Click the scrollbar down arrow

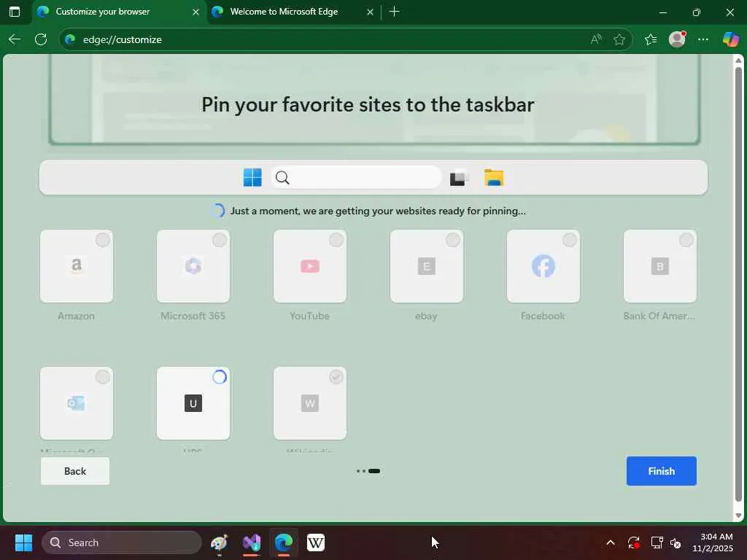pyautogui.click(x=738, y=516)
